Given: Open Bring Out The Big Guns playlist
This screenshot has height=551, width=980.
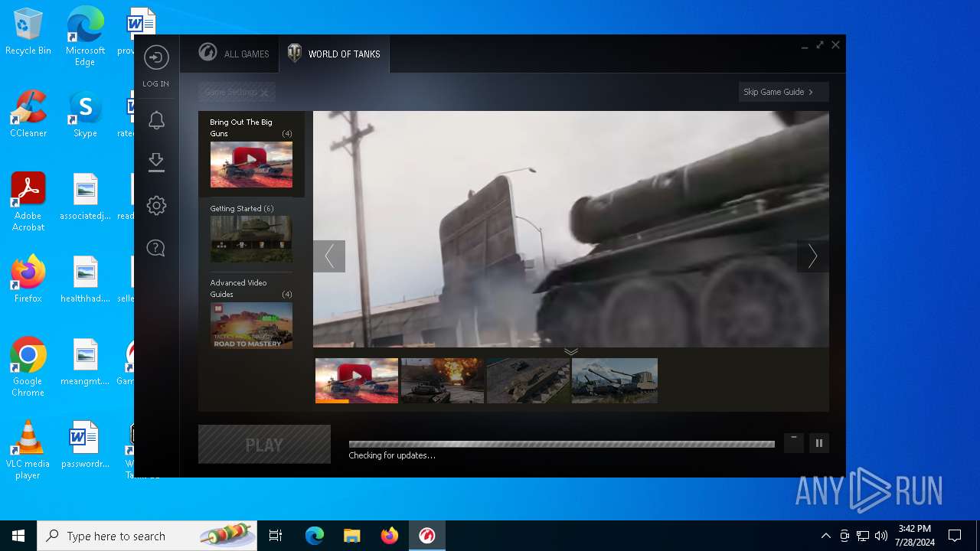Looking at the screenshot, I should pos(251,154).
